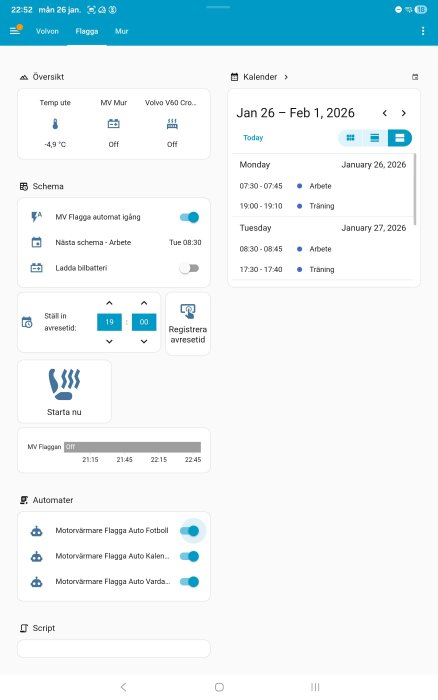The width and height of the screenshot is (438, 700).
Task: Open Monday 07:30 - 07:45 Arbete event
Action: (322, 186)
